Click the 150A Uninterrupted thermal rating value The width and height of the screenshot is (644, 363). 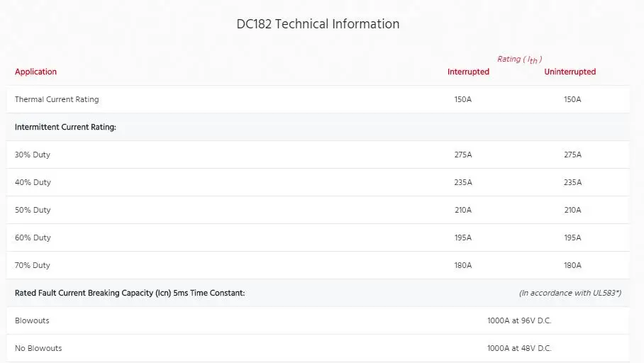point(572,99)
